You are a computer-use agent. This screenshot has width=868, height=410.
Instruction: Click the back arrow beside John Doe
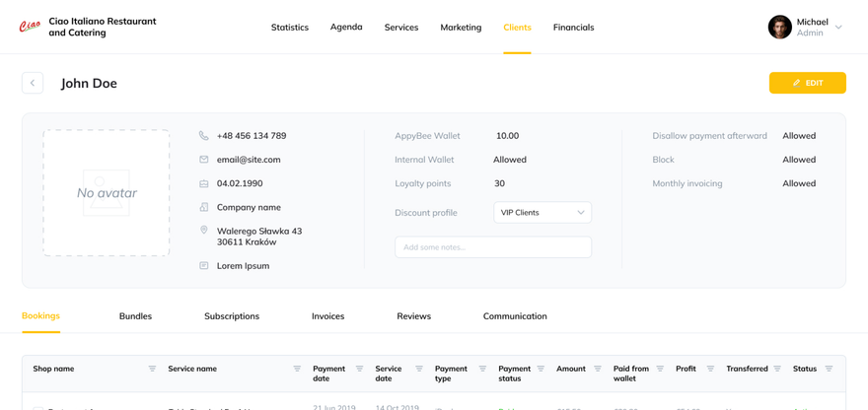pos(33,83)
